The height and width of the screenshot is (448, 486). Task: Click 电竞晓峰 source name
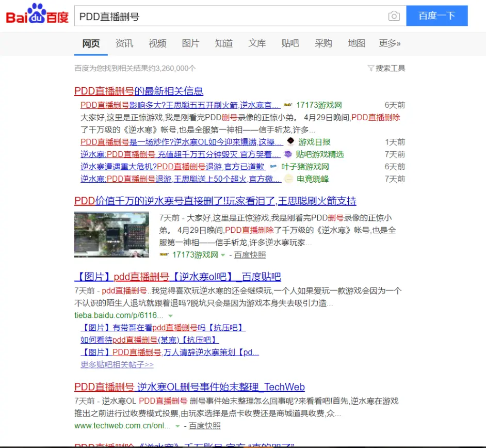click(x=313, y=179)
